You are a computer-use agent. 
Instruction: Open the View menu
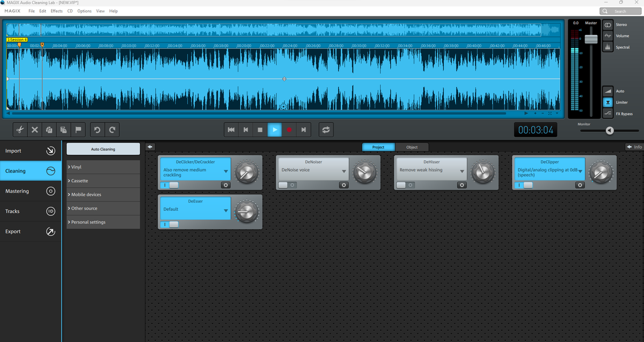point(100,11)
